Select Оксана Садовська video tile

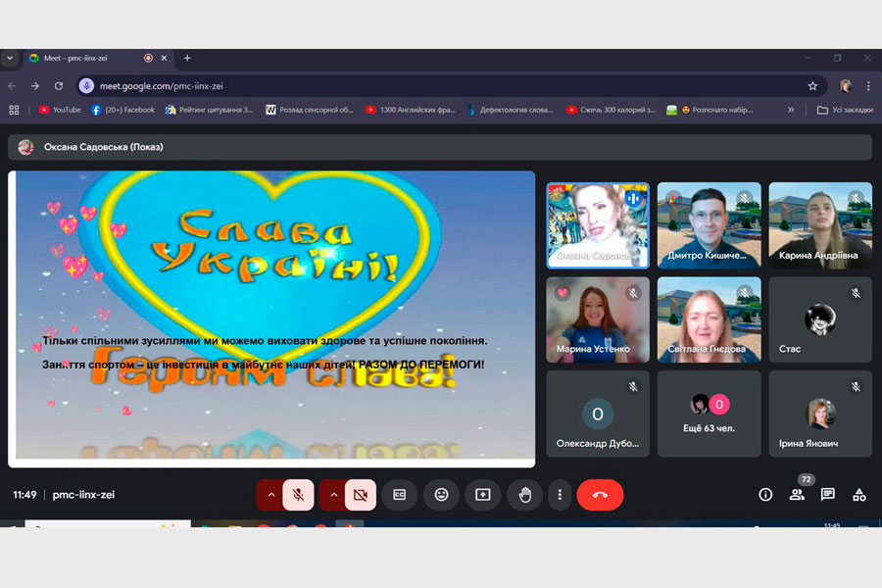(598, 225)
